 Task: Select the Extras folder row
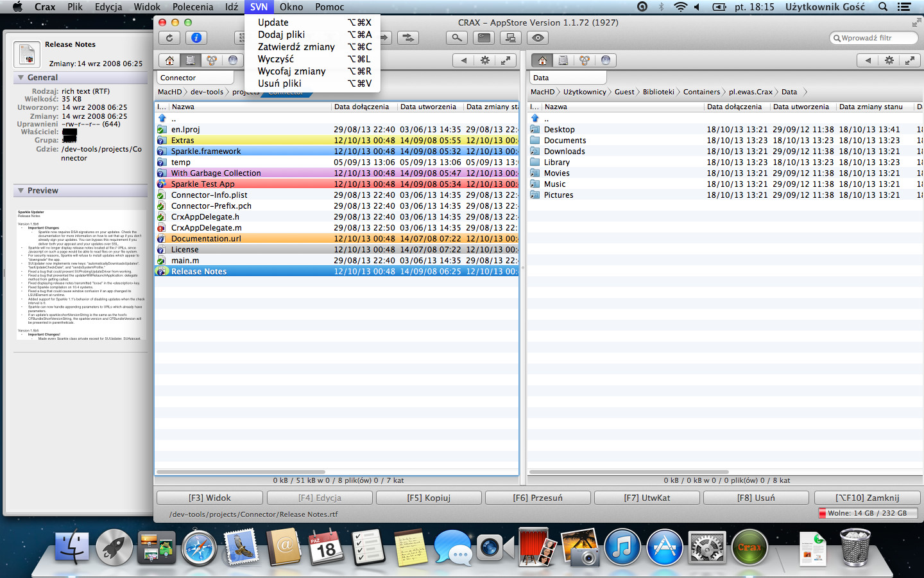[336, 141]
